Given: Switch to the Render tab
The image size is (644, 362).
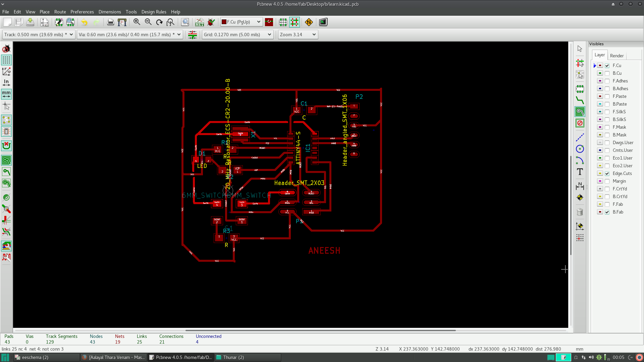Looking at the screenshot, I should 616,56.
